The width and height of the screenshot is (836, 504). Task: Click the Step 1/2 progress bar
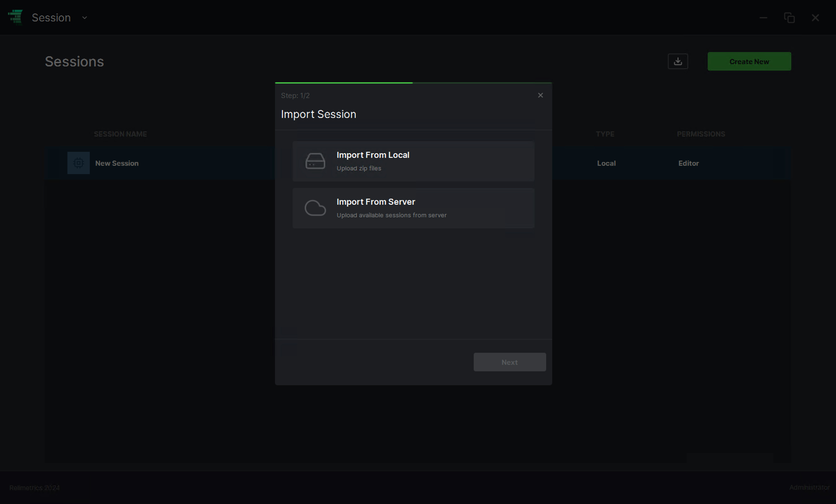coord(413,83)
